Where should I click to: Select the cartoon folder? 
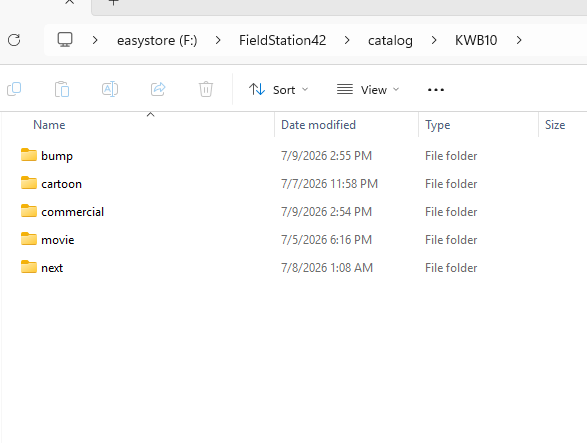pyautogui.click(x=61, y=184)
